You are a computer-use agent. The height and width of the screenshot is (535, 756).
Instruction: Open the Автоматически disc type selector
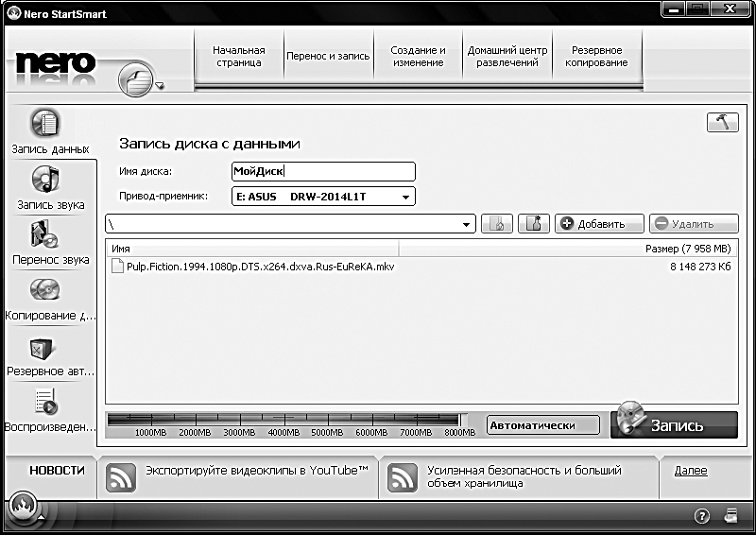click(543, 425)
